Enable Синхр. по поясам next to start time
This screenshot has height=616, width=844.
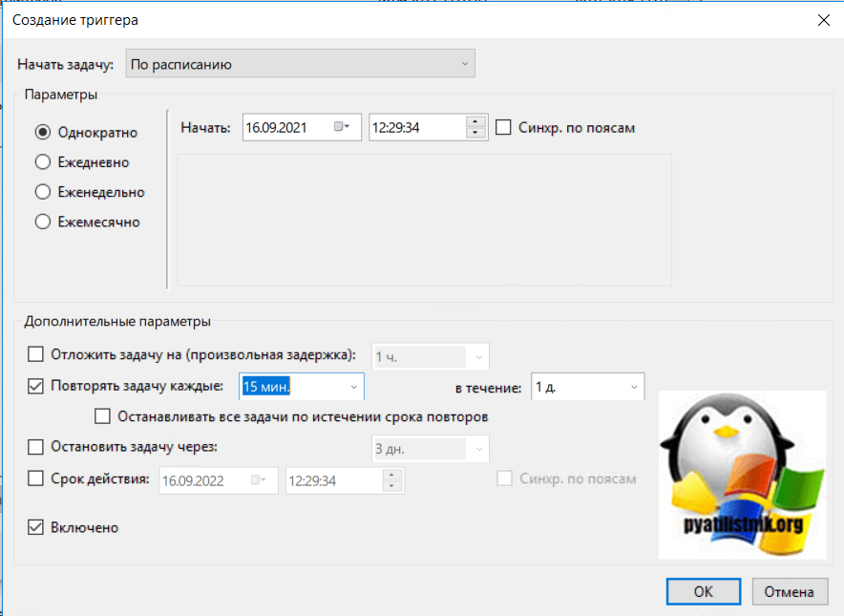point(504,127)
